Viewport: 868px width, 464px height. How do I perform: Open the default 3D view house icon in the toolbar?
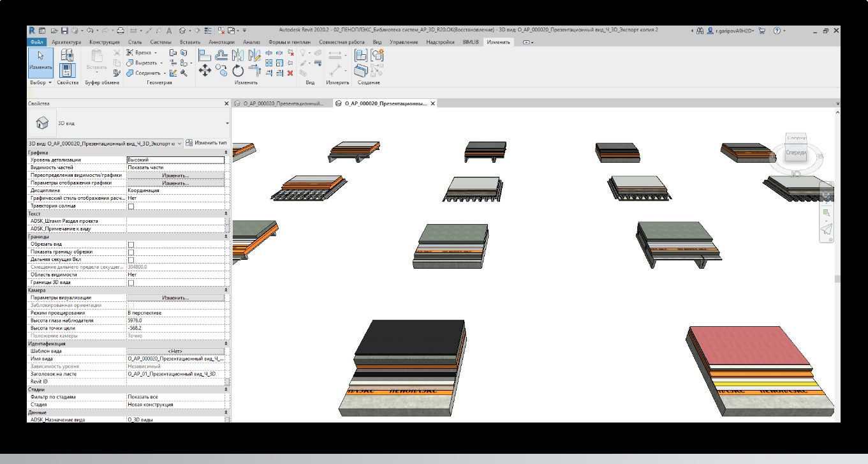point(182,30)
